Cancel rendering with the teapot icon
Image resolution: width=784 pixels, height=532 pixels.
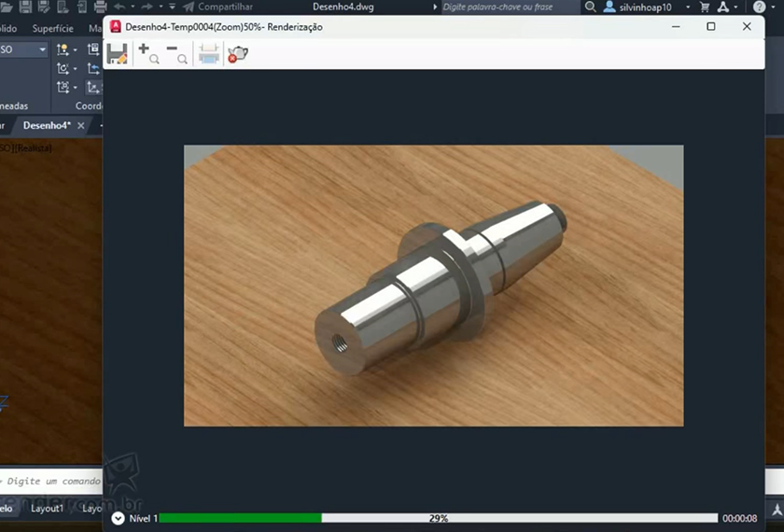click(238, 54)
